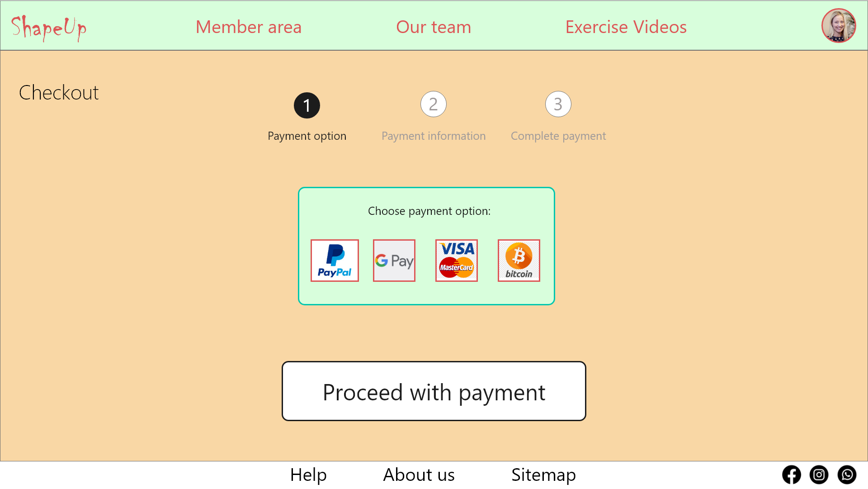Open the WhatsApp contact icon

pyautogui.click(x=847, y=475)
